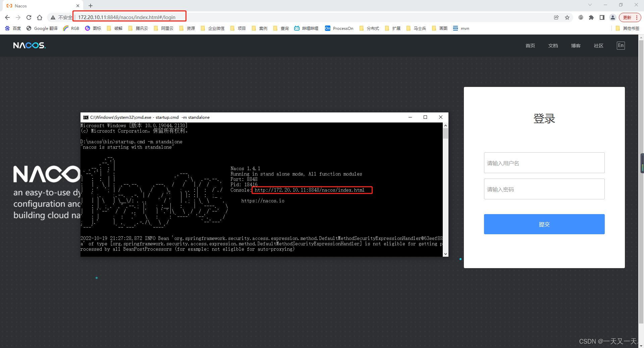Go to 首页 in Nacos header
644x348 pixels.
point(530,46)
